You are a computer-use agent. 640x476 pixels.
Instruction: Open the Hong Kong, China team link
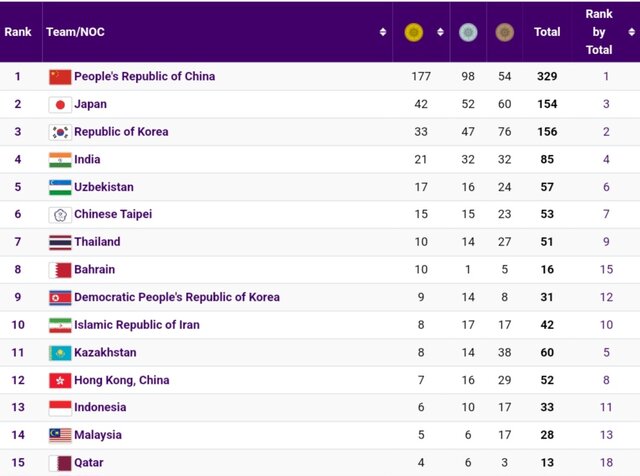tap(121, 380)
